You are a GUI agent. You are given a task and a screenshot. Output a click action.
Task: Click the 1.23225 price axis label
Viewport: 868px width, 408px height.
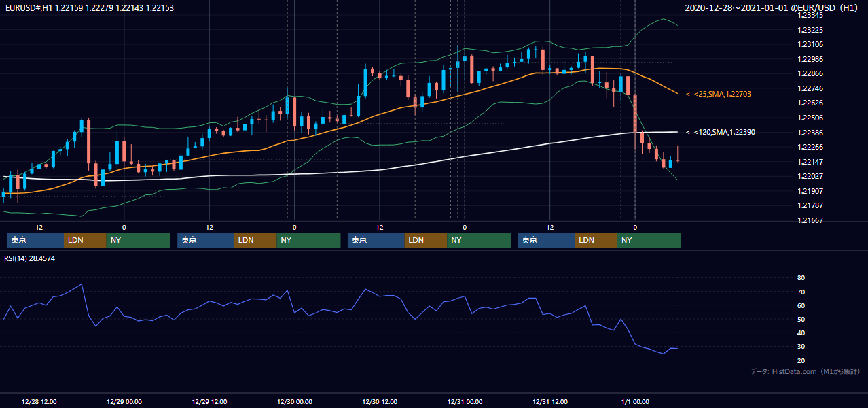(x=810, y=30)
